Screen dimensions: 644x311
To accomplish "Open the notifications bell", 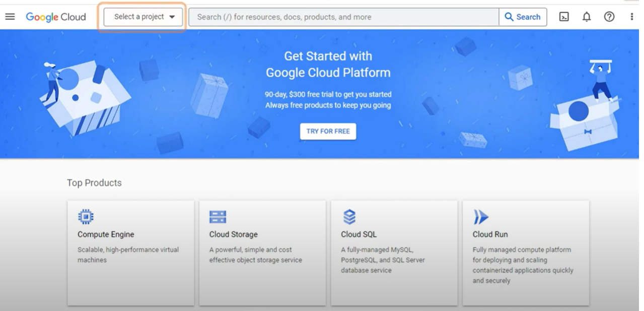I will pos(587,17).
